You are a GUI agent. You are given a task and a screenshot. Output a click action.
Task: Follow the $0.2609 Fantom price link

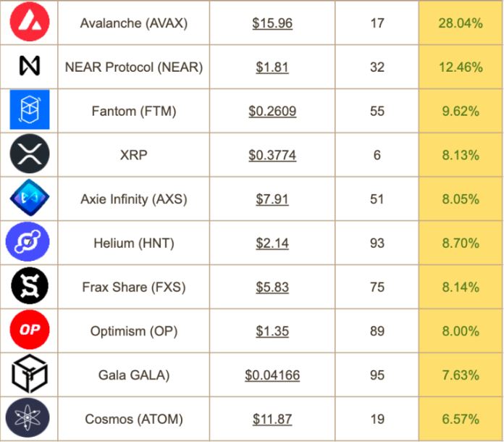[272, 112]
